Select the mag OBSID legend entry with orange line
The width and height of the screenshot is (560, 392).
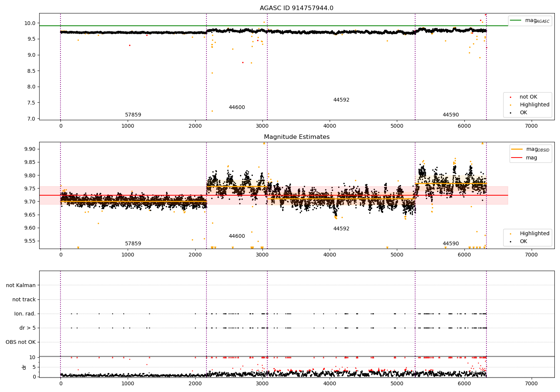tap(530, 149)
